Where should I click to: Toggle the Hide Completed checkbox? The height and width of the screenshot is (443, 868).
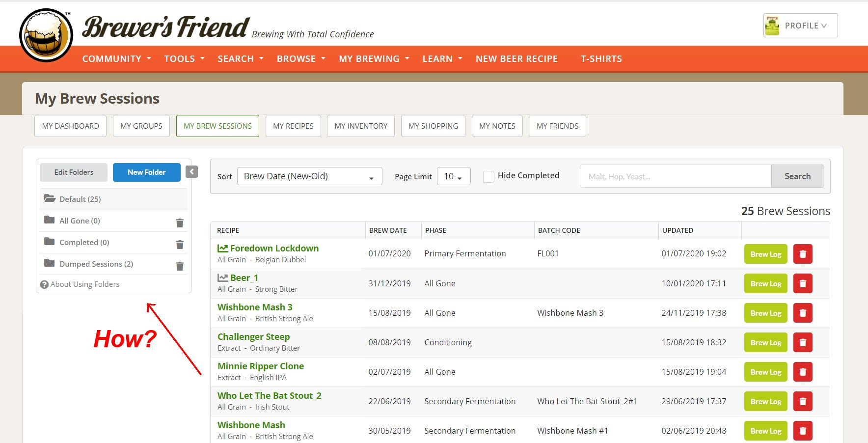[488, 176]
